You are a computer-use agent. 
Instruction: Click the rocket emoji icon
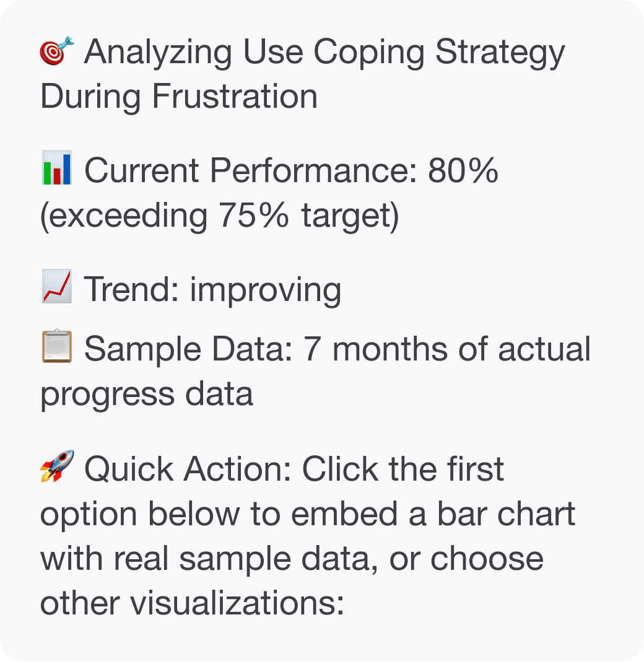57,466
